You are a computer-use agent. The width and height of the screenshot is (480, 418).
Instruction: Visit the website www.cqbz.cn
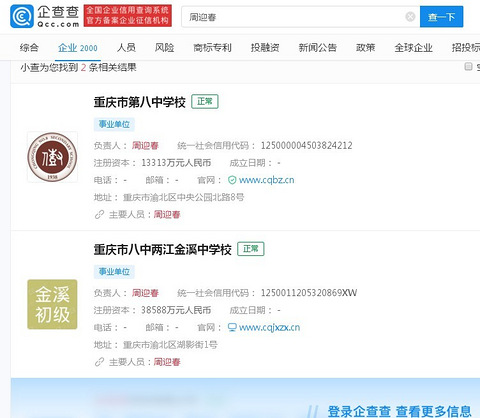[x=266, y=180]
